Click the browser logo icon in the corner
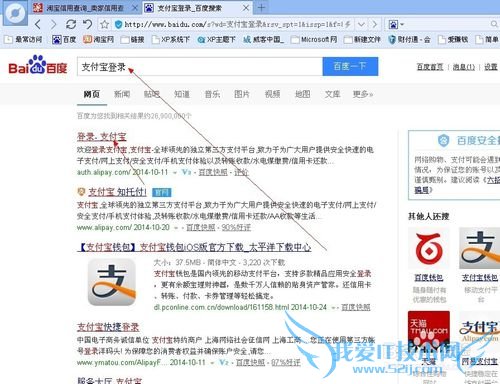This screenshot has height=384, width=500. [x=16, y=14]
